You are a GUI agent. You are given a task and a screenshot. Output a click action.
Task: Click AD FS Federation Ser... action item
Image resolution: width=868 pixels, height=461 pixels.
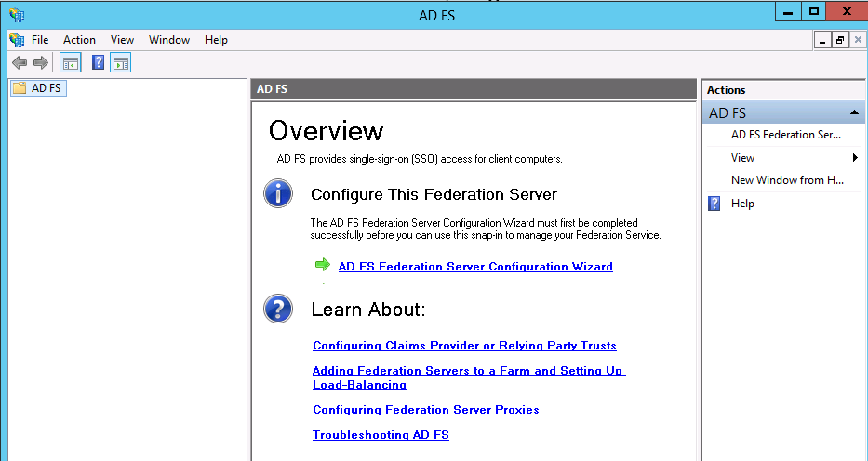tap(785, 135)
